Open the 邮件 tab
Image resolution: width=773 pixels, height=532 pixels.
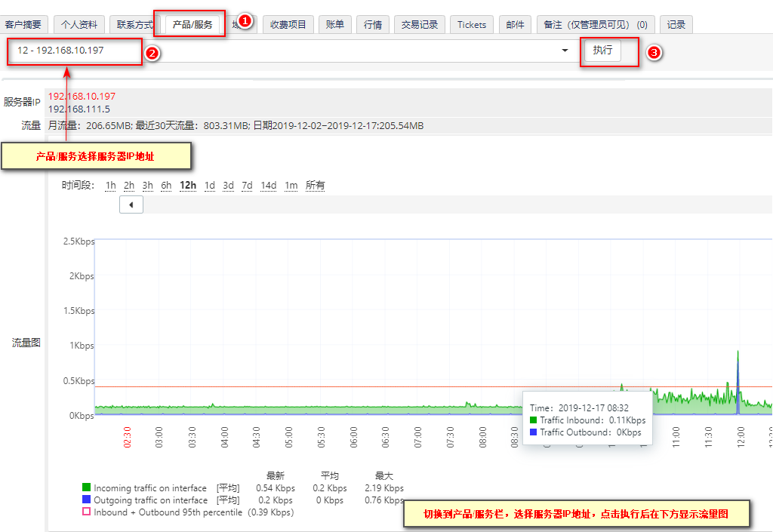515,25
